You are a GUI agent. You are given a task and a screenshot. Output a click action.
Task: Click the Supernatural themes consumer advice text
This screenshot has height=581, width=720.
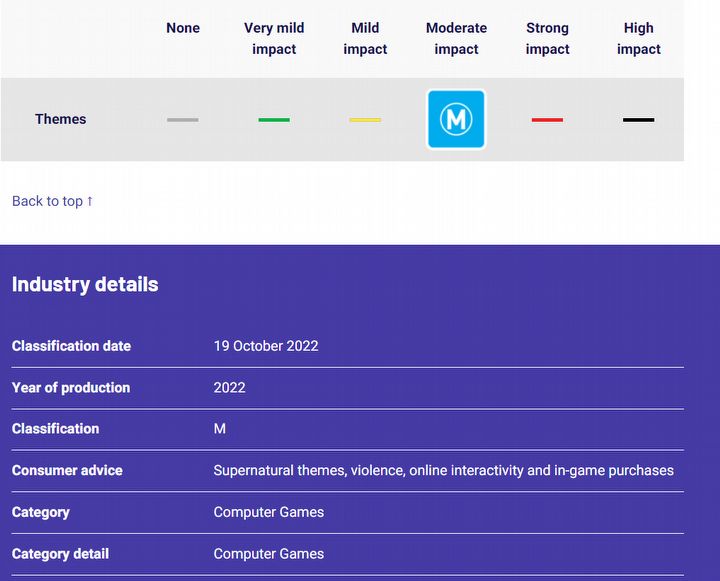444,470
